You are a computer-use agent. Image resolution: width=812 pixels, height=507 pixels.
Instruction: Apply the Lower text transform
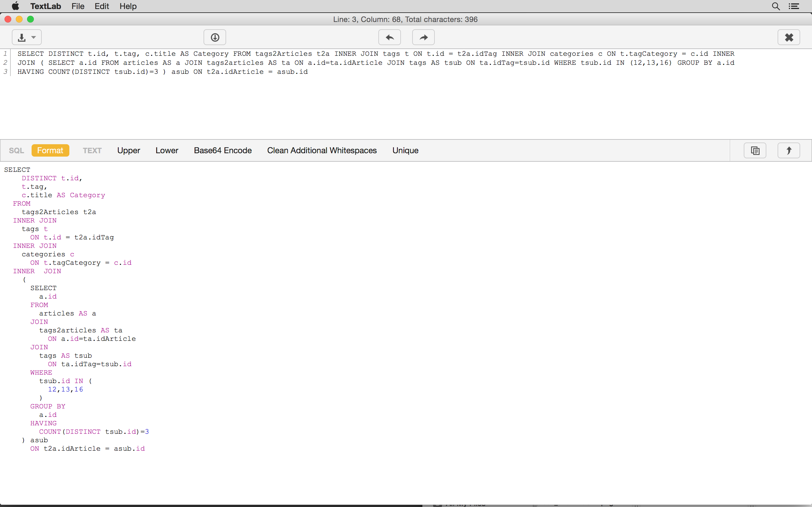(167, 151)
